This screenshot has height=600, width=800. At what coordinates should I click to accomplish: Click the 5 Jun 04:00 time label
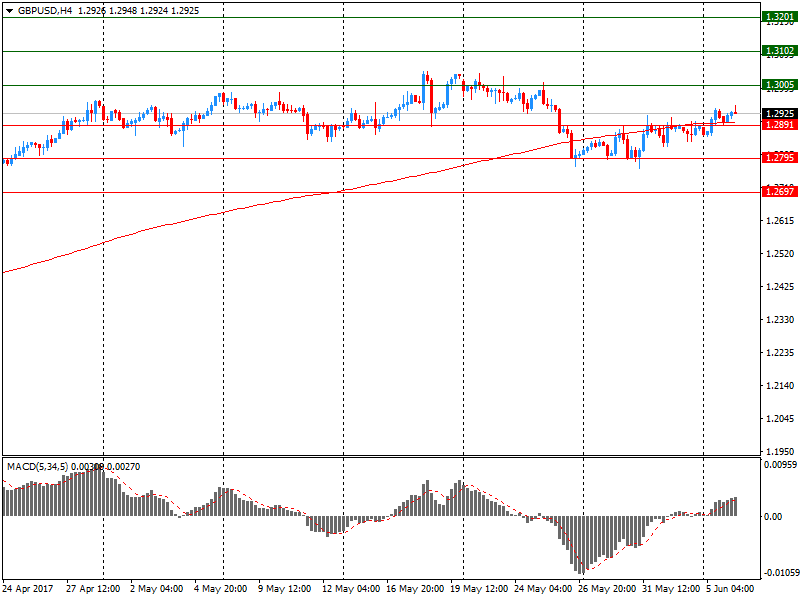pos(730,589)
